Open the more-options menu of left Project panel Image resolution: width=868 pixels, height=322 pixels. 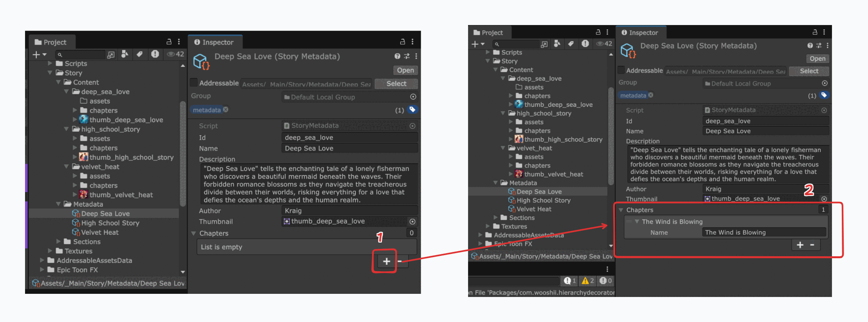[179, 41]
